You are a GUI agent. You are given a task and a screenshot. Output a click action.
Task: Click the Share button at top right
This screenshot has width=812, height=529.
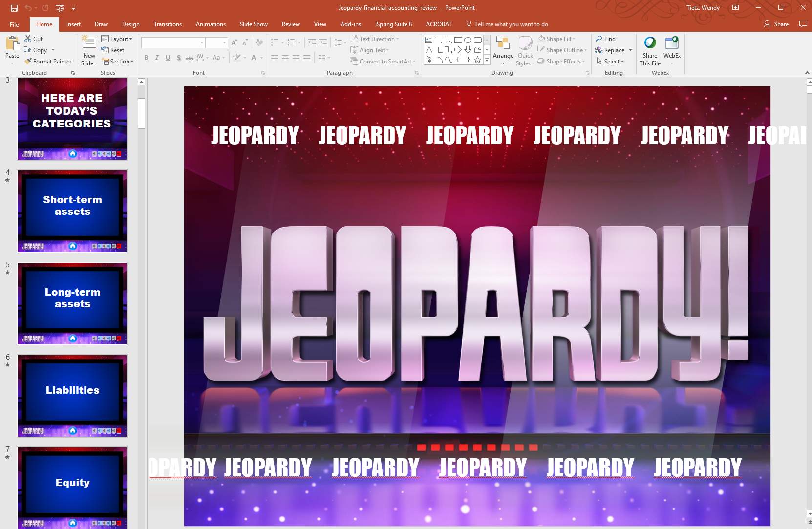pyautogui.click(x=776, y=24)
